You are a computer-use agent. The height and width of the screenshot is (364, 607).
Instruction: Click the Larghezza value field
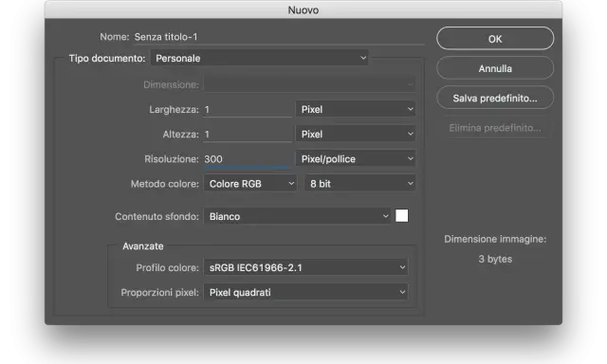[248, 109]
